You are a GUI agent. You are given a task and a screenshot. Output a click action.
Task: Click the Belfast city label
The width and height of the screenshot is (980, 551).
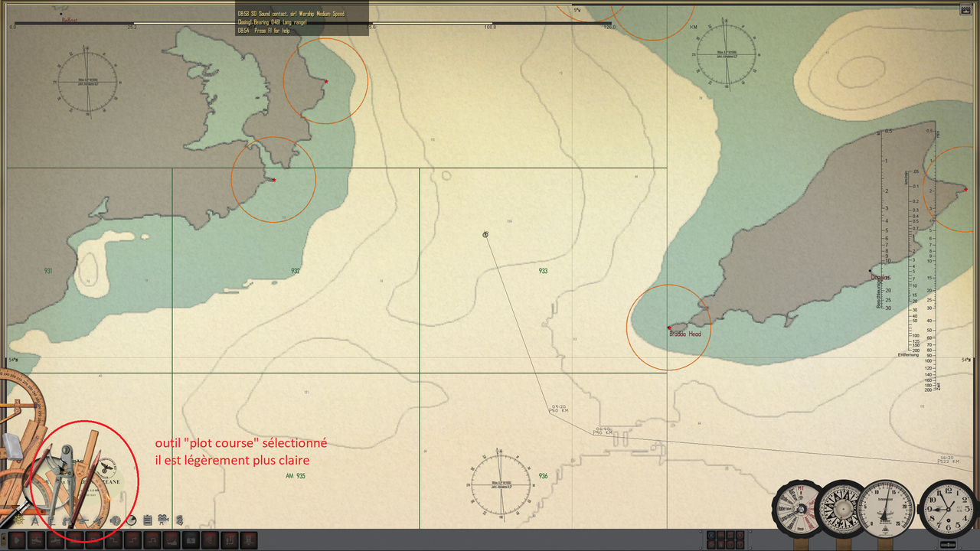(x=70, y=21)
